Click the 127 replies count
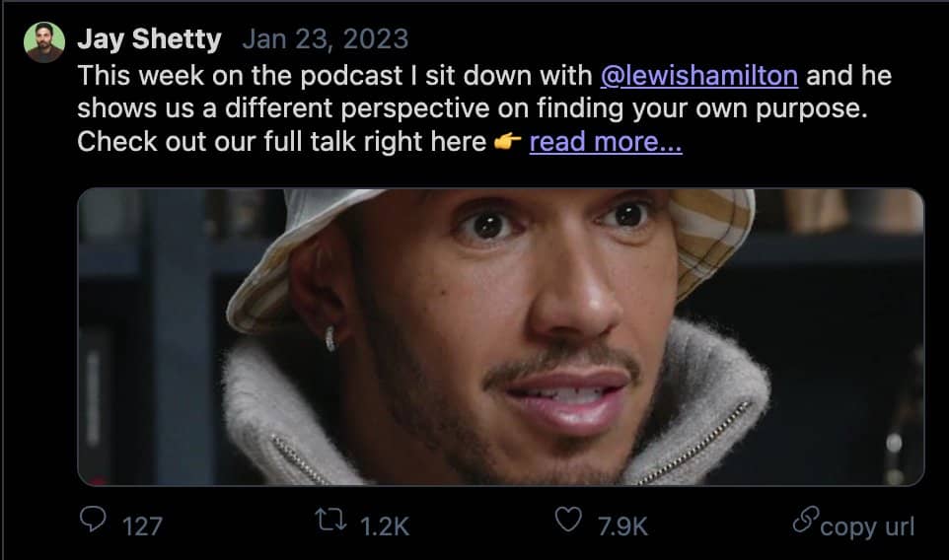 pos(142,526)
